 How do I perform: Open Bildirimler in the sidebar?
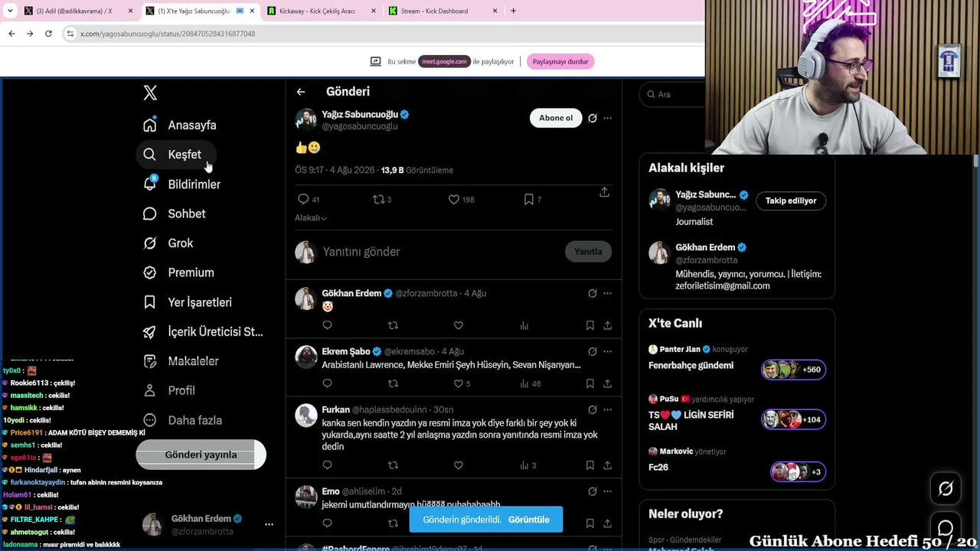(x=182, y=184)
